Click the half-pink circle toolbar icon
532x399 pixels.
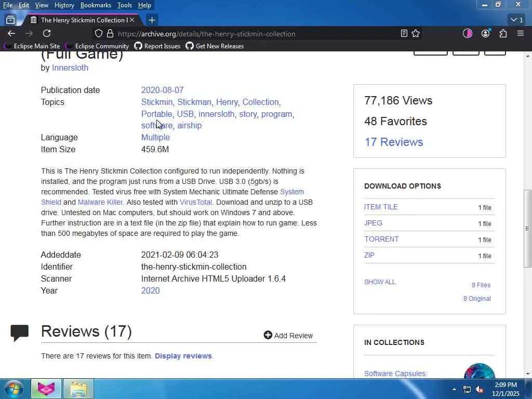coord(468,34)
